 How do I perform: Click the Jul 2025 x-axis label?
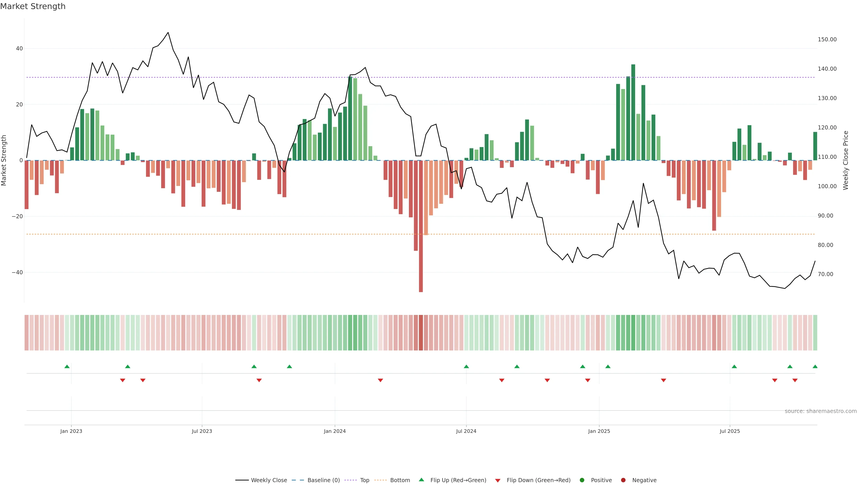(x=729, y=431)
